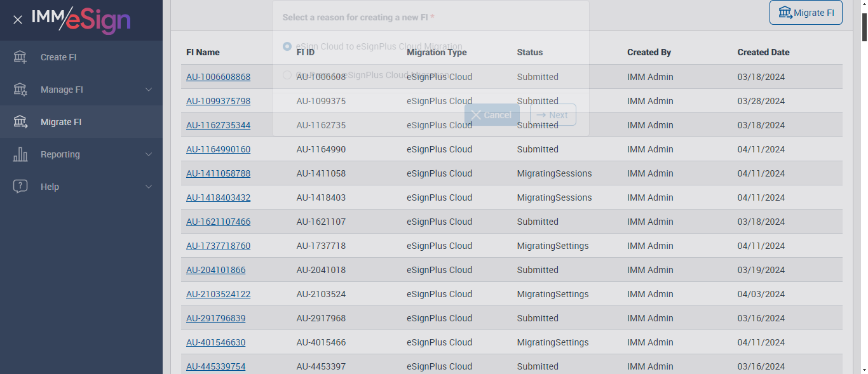
Task: Open FI link AU-2103524122
Action: point(218,294)
